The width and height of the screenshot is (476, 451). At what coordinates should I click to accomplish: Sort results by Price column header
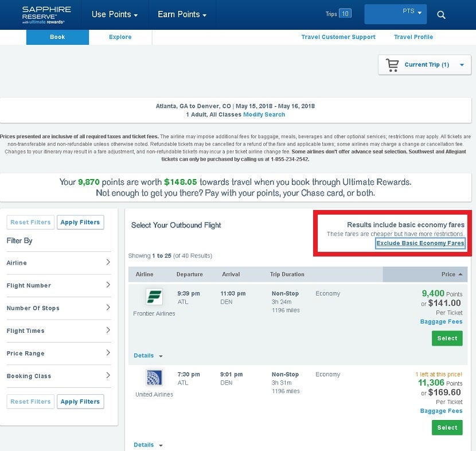[451, 274]
